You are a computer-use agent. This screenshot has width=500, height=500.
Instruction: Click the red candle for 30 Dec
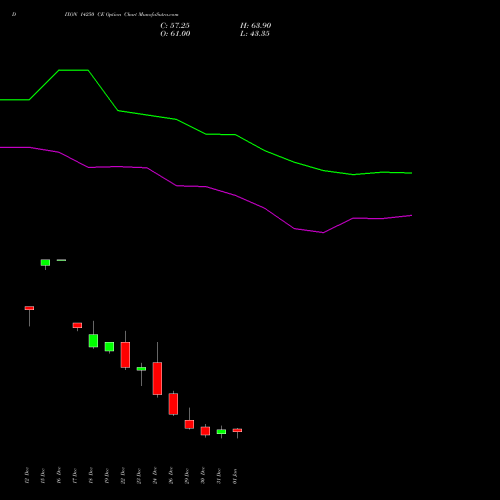pyautogui.click(x=205, y=431)
